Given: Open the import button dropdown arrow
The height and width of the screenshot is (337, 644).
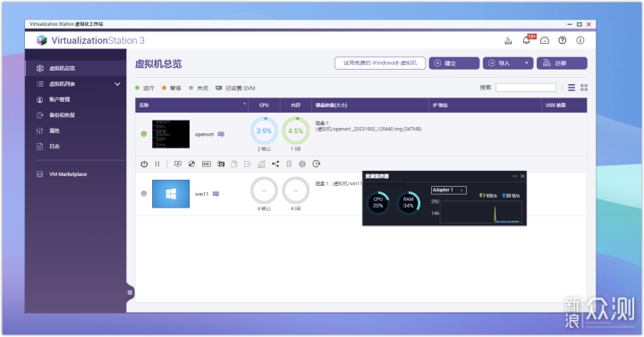Looking at the screenshot, I should tap(527, 63).
